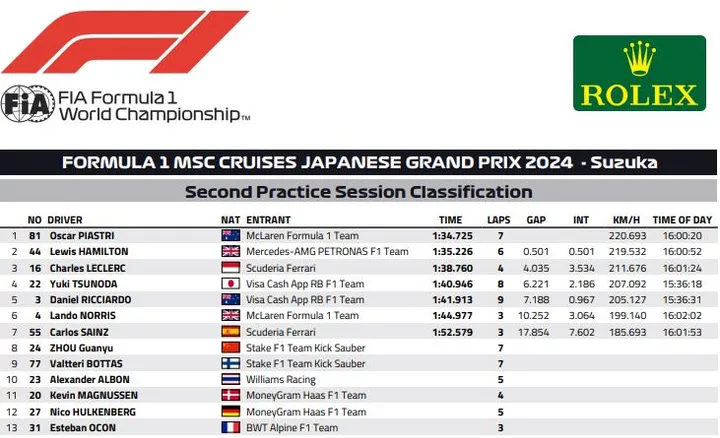The width and height of the screenshot is (720, 438).
Task: Click the FIA globe emblem
Action: (x=28, y=104)
